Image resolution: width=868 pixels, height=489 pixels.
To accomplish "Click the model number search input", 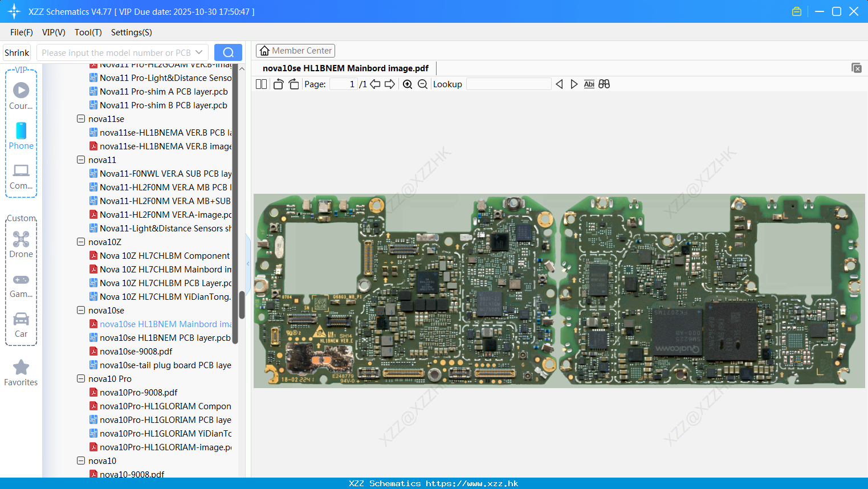I will 116,52.
